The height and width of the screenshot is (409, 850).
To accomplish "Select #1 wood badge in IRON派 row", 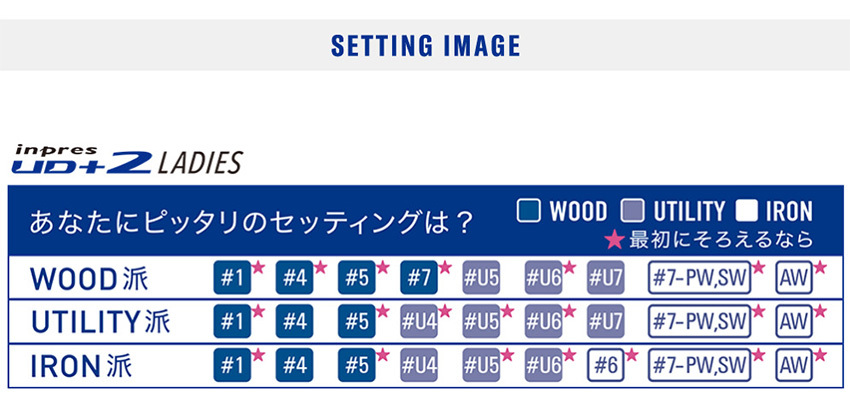I will [x=232, y=365].
